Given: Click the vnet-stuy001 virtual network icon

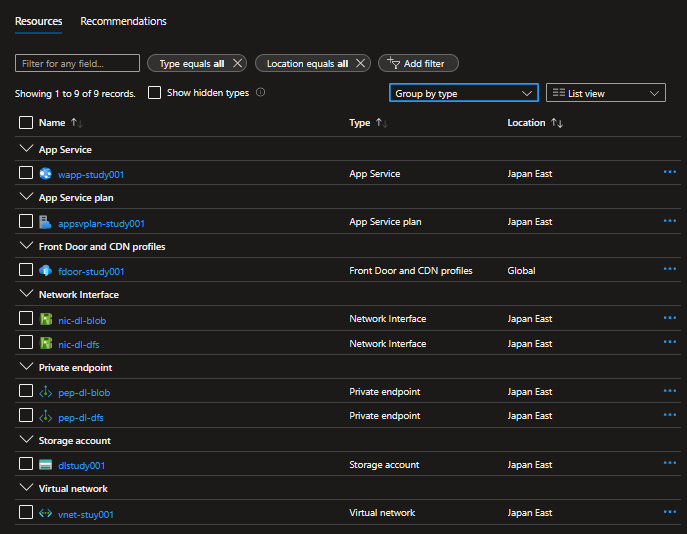Looking at the screenshot, I should [46, 513].
